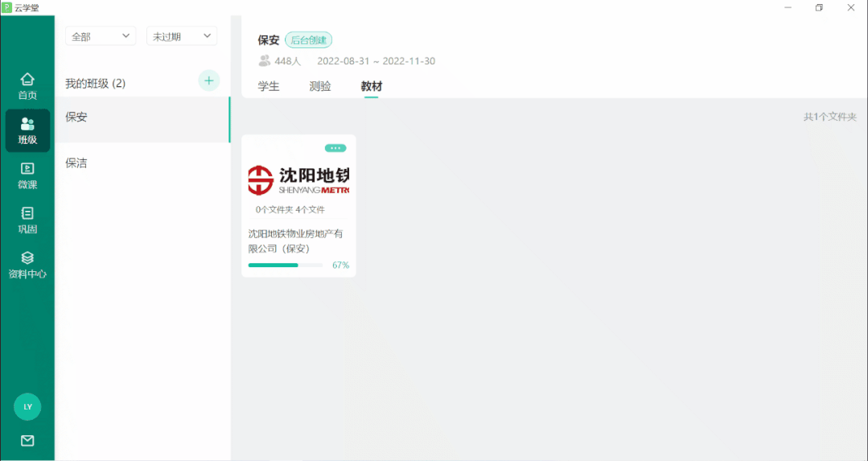This screenshot has height=461, width=868.
Task: Add a new class with plus button
Action: [x=208, y=80]
